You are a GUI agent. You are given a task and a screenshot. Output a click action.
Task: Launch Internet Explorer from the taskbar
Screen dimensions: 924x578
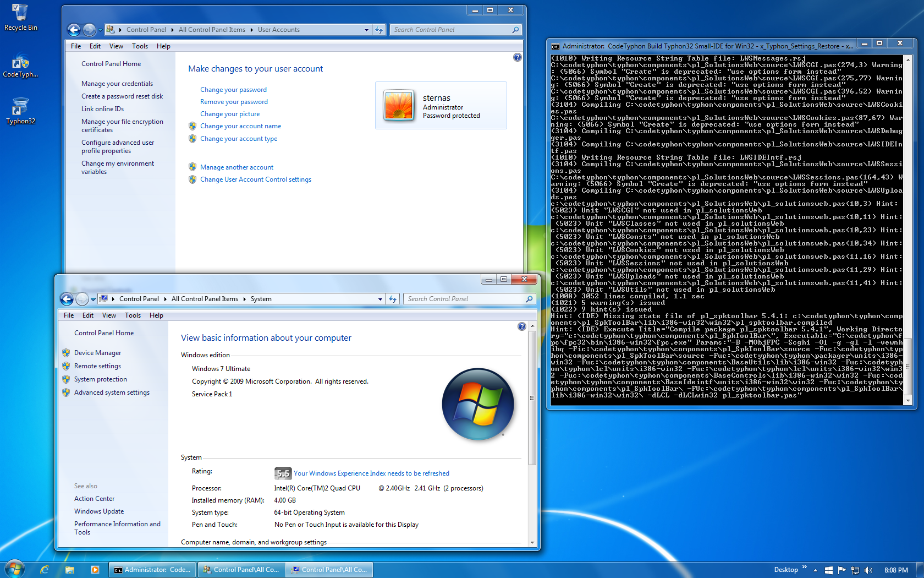click(45, 570)
